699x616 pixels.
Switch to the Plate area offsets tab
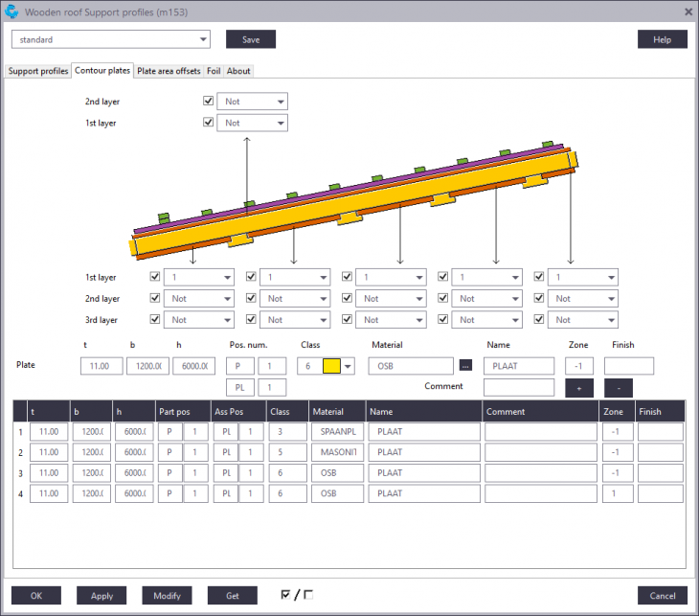(169, 71)
